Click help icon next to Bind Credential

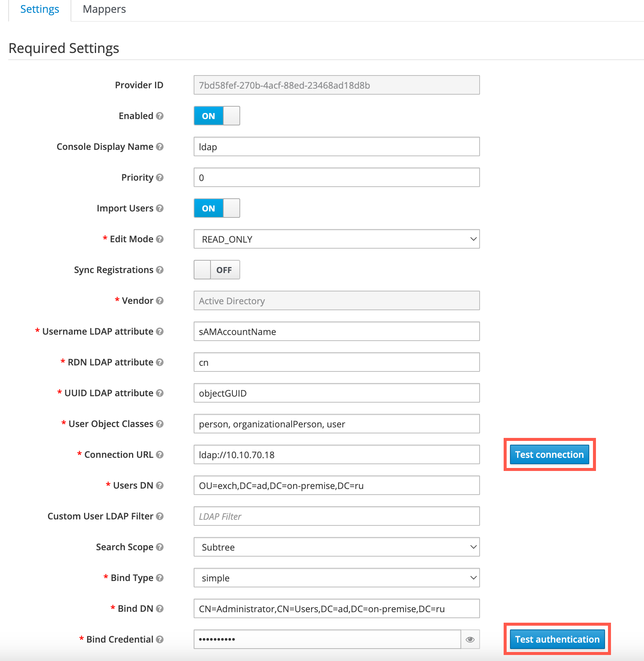point(159,640)
